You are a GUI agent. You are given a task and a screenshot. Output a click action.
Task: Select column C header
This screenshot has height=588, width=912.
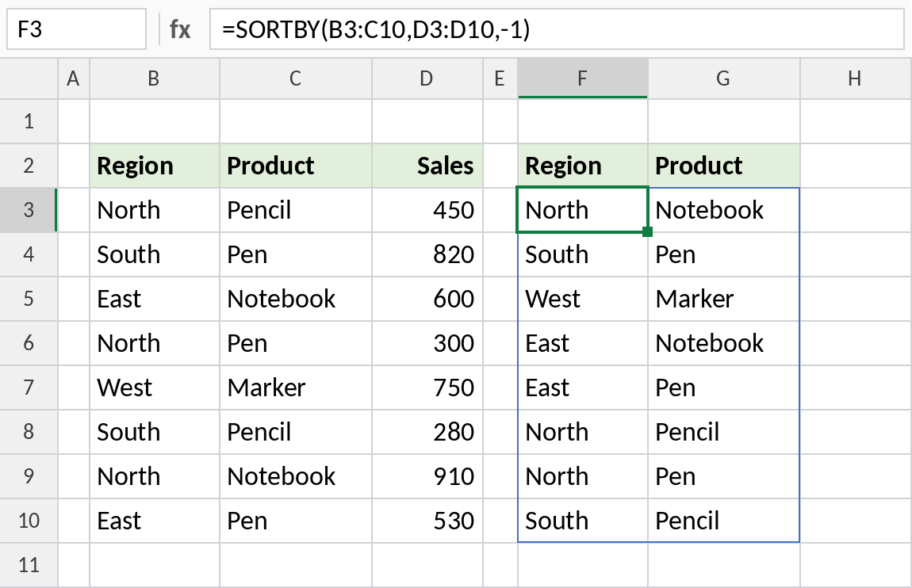pyautogui.click(x=296, y=78)
